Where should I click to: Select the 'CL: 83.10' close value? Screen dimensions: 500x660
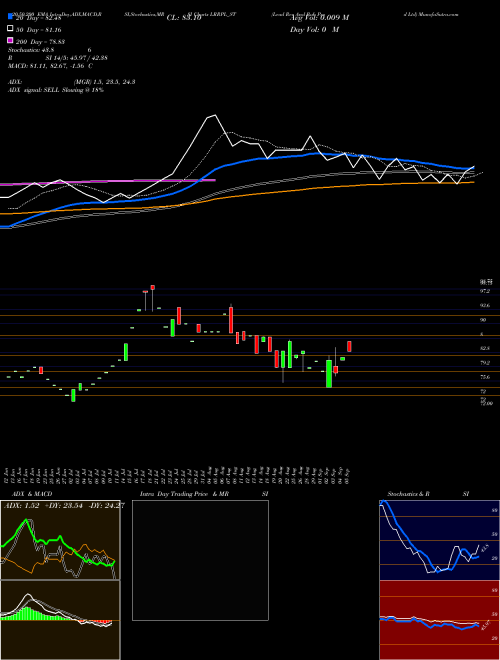[184, 18]
